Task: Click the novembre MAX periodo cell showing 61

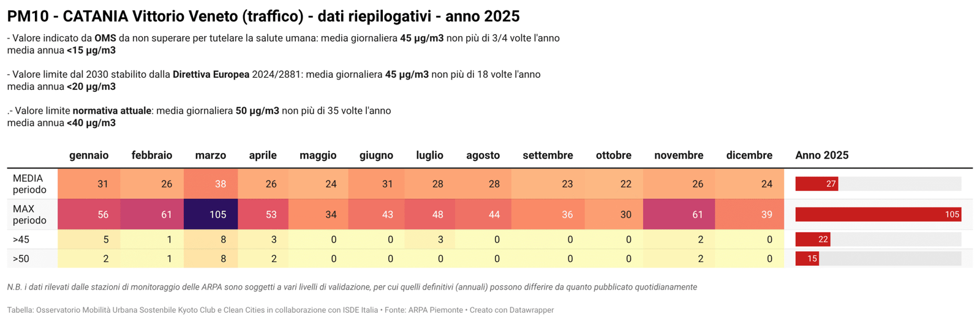Action: pos(679,214)
